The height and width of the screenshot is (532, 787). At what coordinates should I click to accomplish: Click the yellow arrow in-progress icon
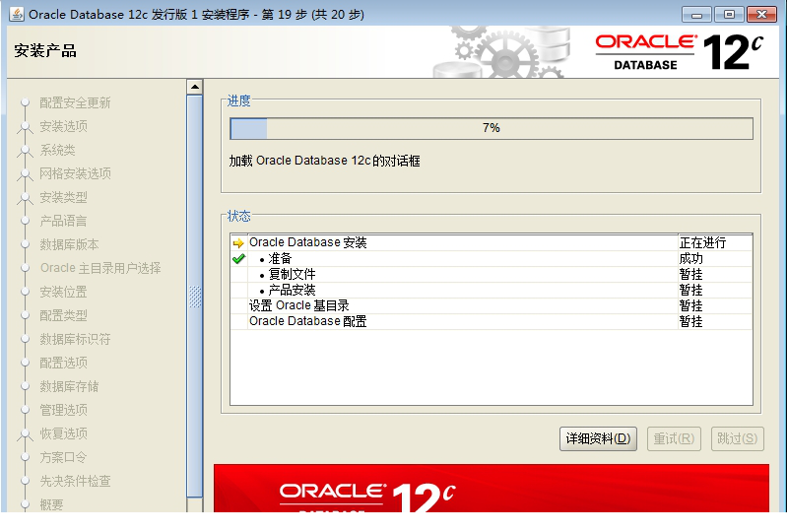(238, 243)
